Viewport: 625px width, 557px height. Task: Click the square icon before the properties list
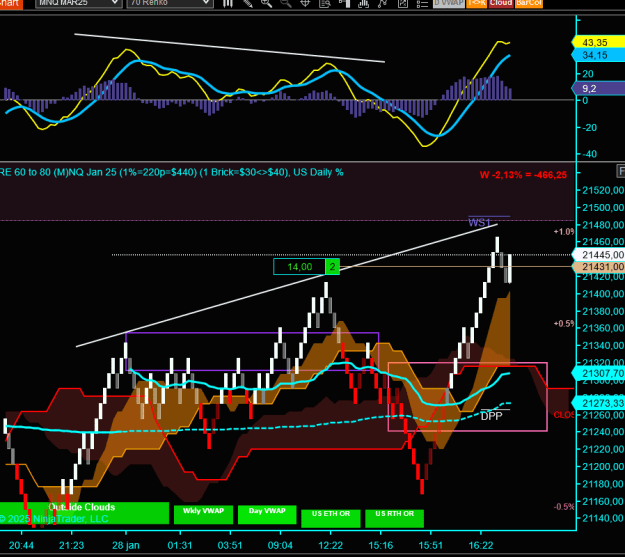click(403, 3)
